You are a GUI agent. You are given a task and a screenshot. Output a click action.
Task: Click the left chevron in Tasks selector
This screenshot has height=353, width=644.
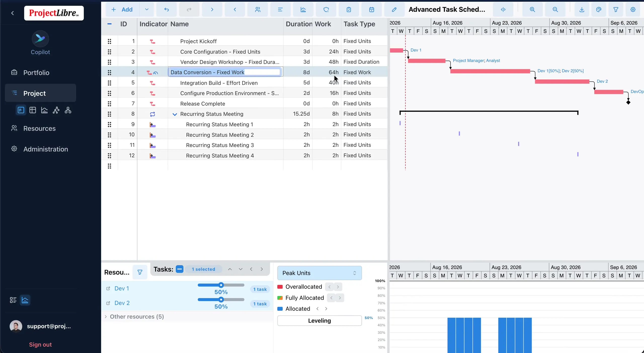pyautogui.click(x=251, y=269)
